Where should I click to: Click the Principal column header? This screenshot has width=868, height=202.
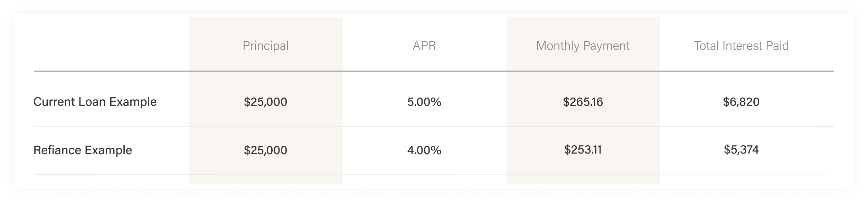pyautogui.click(x=265, y=46)
